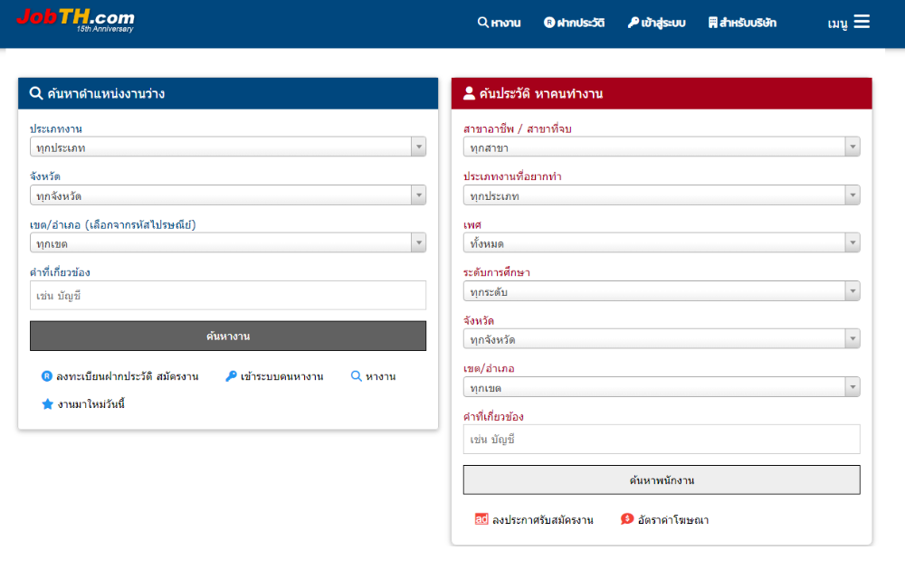The height and width of the screenshot is (588, 905).
Task: Expand the จังหวัด dropdown in job search panel
Action: click(x=227, y=194)
